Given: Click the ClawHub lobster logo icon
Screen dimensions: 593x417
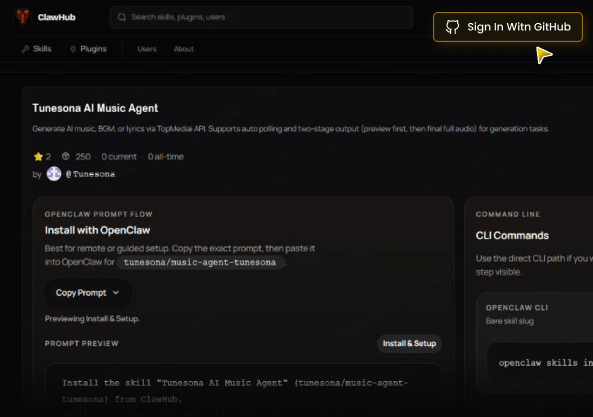Looking at the screenshot, I should tap(22, 17).
